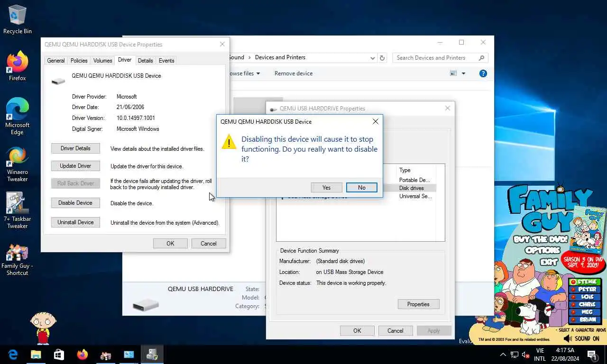
Task: Open File Explorer from the taskbar
Action: [36, 355]
